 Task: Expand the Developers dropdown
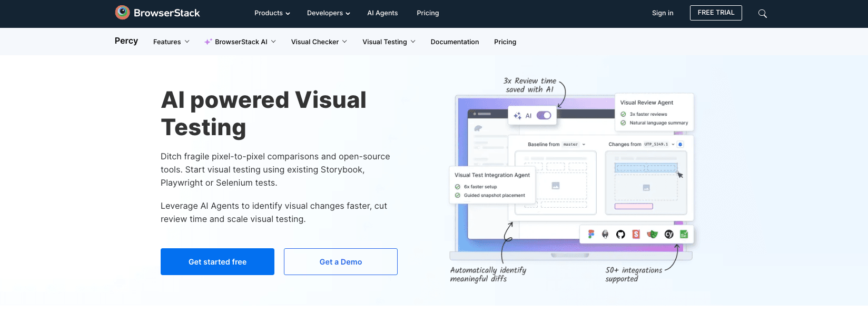pos(329,13)
